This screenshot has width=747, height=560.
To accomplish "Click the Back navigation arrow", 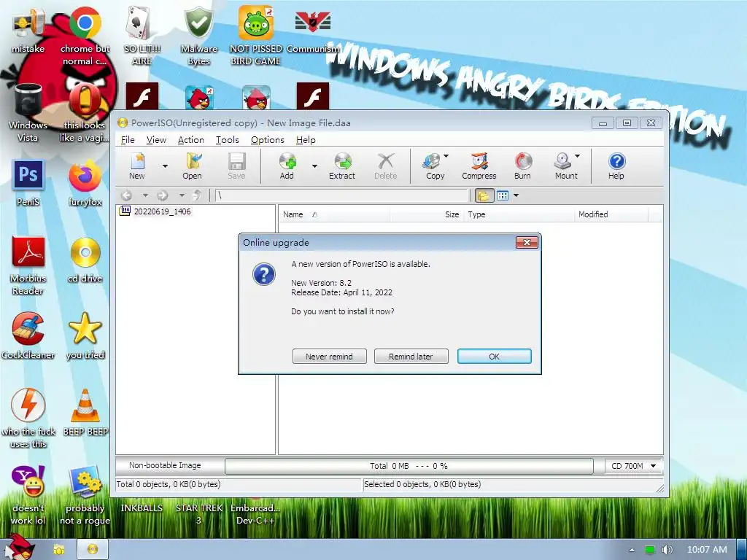I will point(127,195).
